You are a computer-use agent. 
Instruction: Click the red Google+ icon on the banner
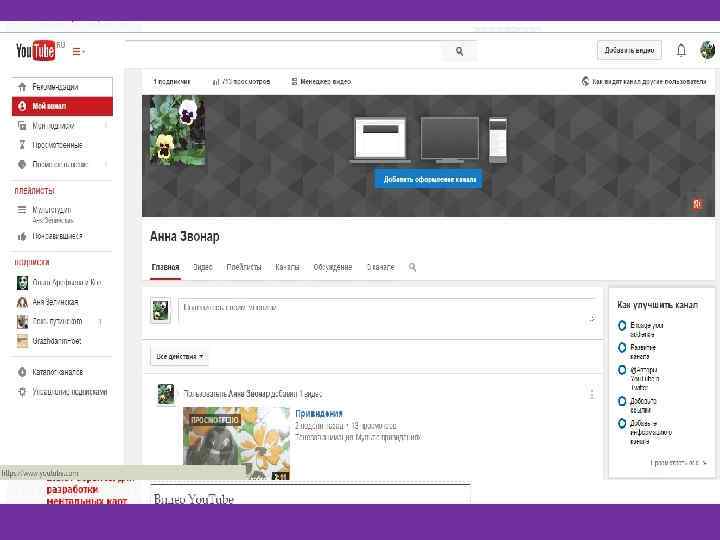tap(697, 204)
